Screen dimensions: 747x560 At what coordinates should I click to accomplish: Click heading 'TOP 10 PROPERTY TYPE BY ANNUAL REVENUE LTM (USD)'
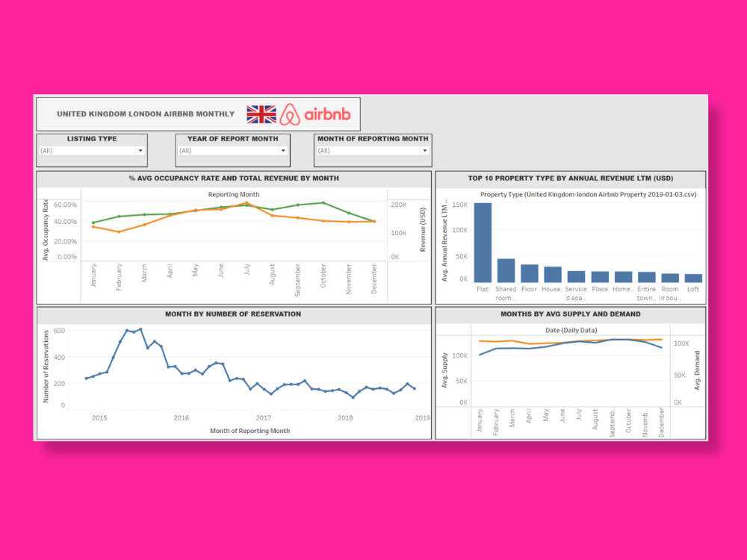(570, 178)
